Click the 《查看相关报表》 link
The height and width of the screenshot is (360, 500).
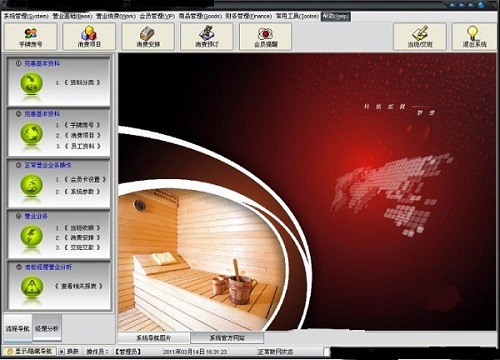[79, 286]
